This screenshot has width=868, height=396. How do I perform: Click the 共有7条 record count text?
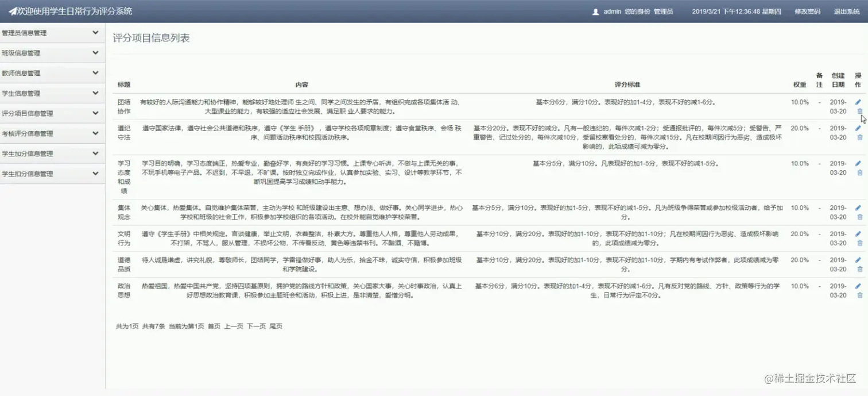coord(153,326)
